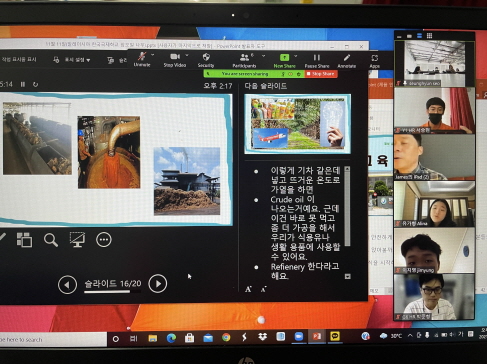The image size is (487, 364).
Task: Click Show Taskbar option in presenter view
Action: pyautogui.click(x=19, y=59)
